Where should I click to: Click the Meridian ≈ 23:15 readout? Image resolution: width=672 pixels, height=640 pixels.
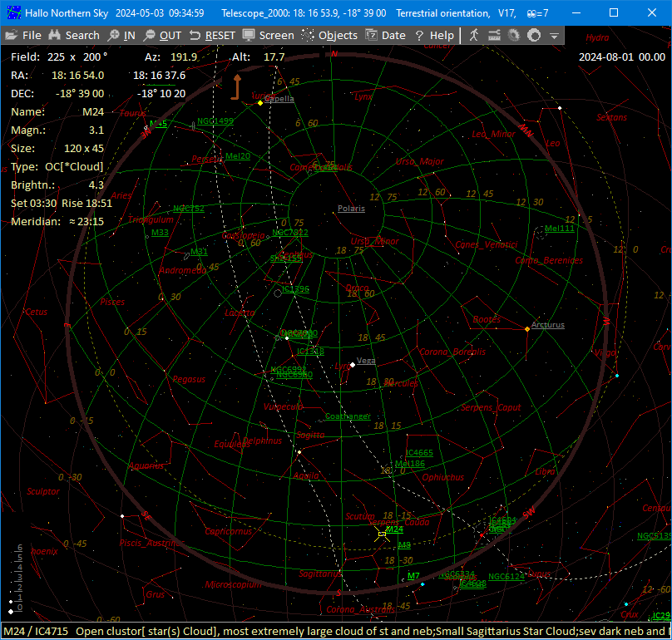(57, 221)
